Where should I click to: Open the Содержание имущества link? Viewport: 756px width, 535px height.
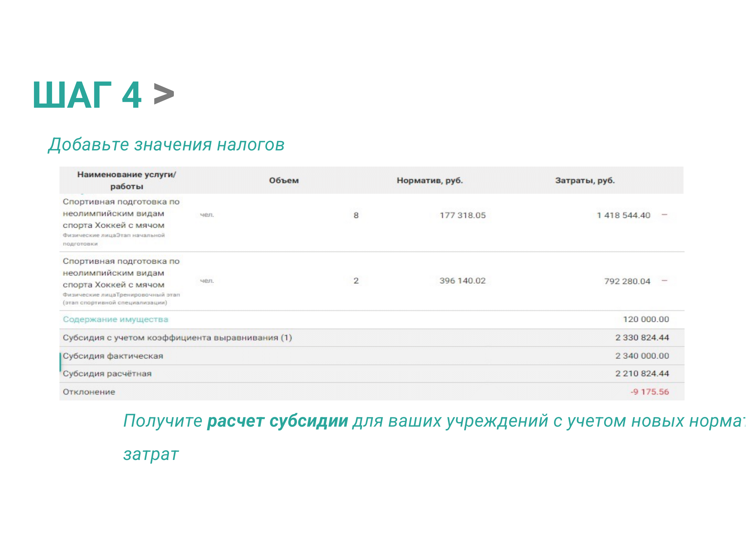[115, 319]
